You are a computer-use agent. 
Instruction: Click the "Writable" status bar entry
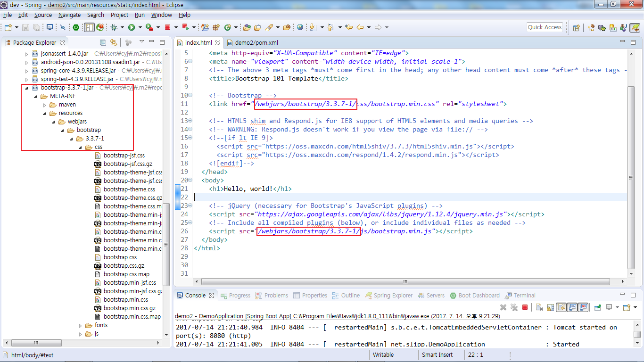(x=383, y=355)
